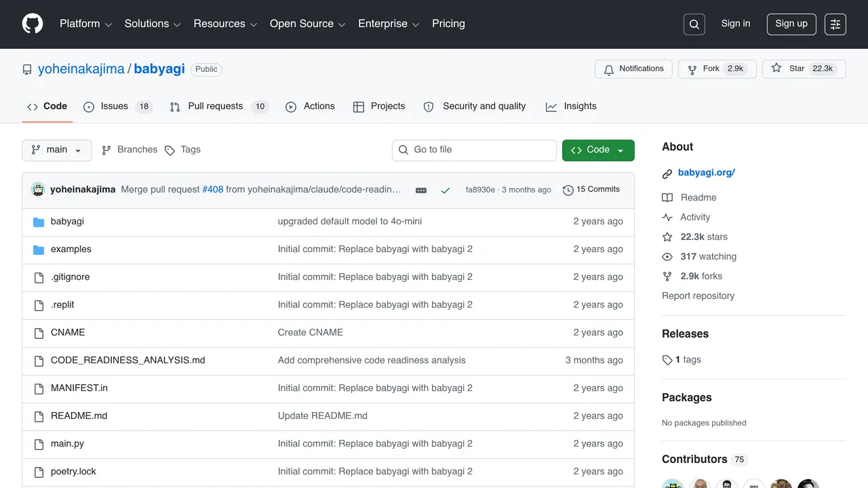Screen dimensions: 868x488
Task: Open the MANIFEST.in file
Action: coord(79,388)
